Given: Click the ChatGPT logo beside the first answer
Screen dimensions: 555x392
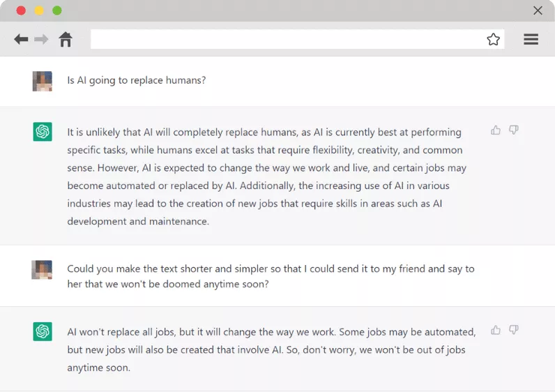Looking at the screenshot, I should coord(43,132).
